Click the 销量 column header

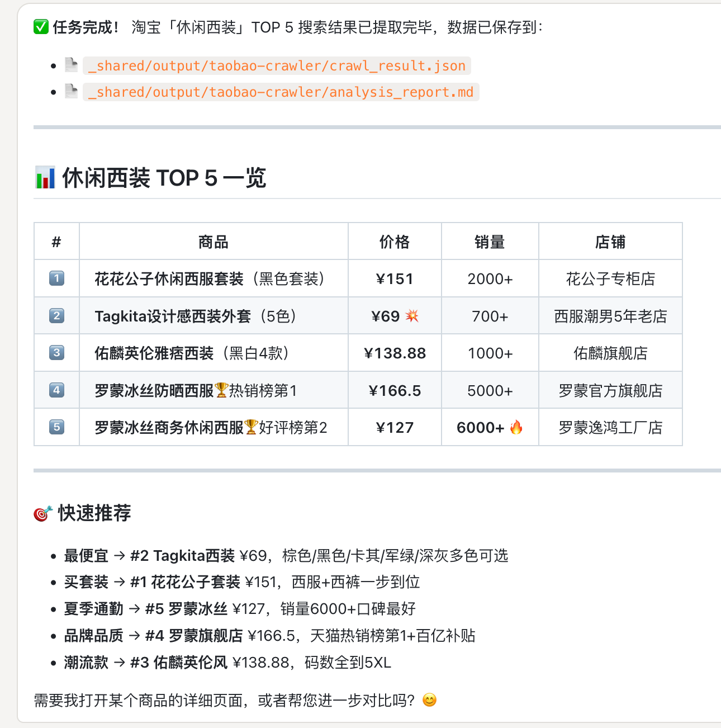point(490,242)
